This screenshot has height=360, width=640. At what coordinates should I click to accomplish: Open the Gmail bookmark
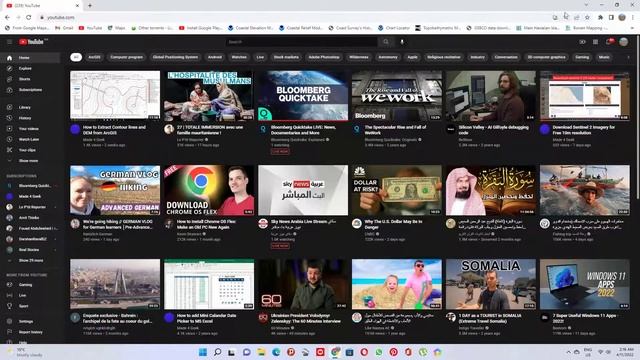64,28
